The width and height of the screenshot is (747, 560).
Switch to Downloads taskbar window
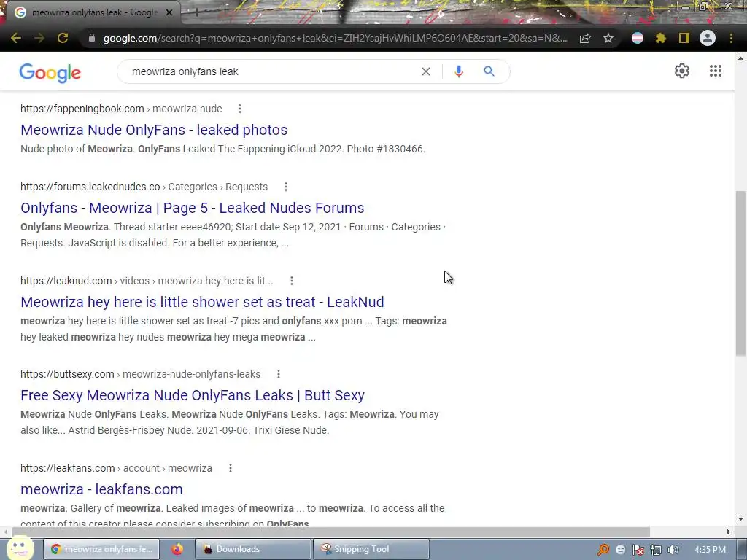point(253,549)
